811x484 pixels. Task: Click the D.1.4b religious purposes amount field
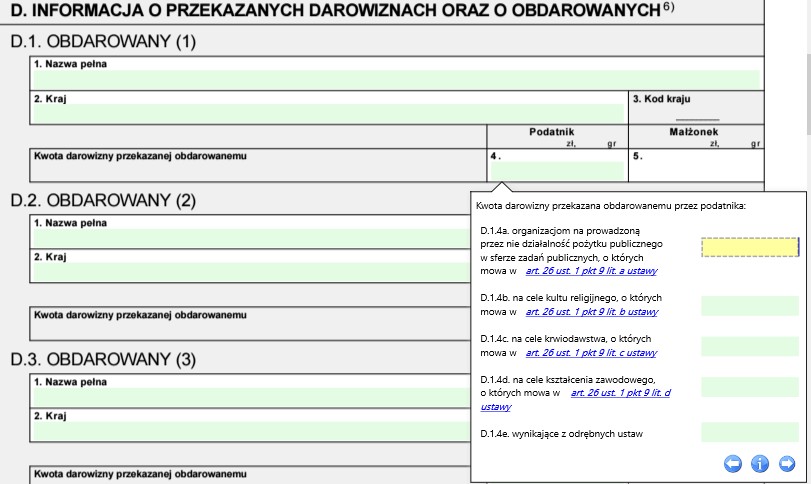(x=749, y=305)
